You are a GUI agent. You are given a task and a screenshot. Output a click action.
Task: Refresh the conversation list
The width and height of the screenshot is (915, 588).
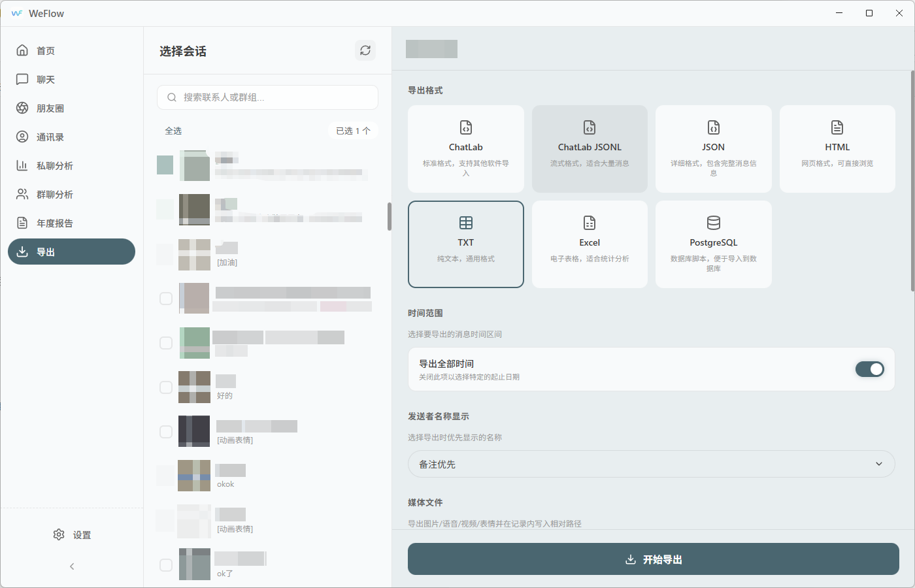(x=365, y=50)
